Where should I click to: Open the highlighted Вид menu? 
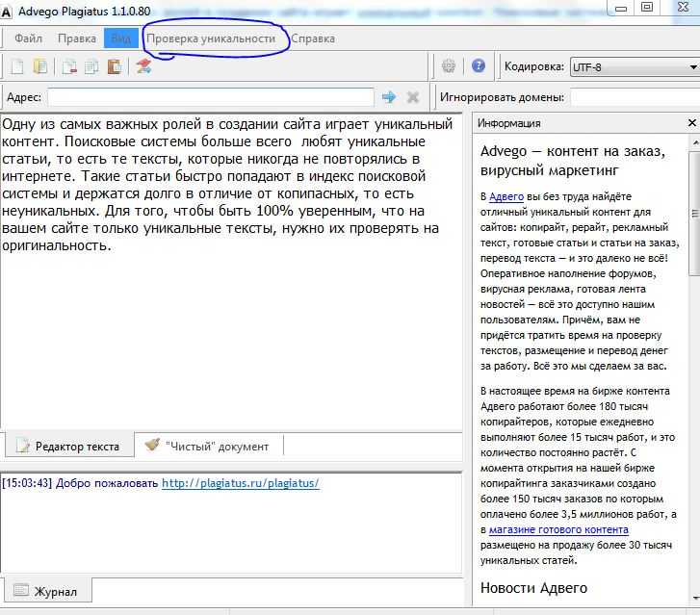click(x=121, y=38)
